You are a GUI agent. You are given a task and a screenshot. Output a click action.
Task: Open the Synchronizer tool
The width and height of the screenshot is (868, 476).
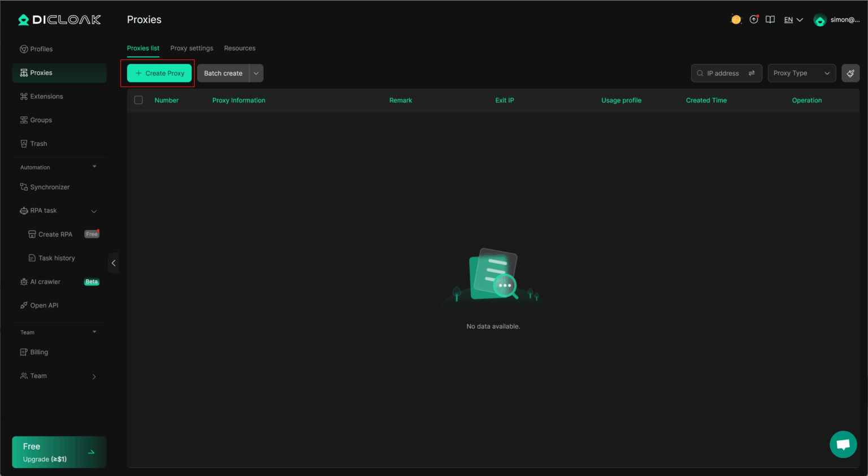click(50, 187)
